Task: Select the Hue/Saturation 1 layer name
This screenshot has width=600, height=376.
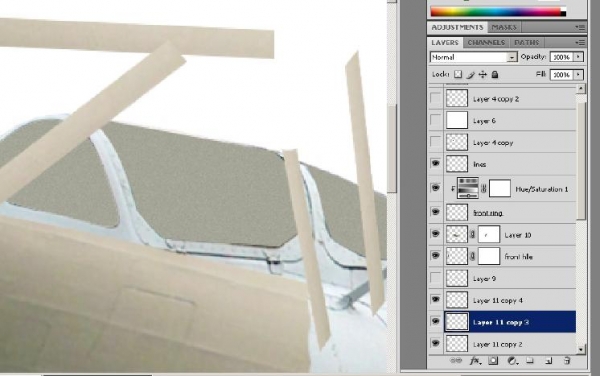Action: [541, 189]
